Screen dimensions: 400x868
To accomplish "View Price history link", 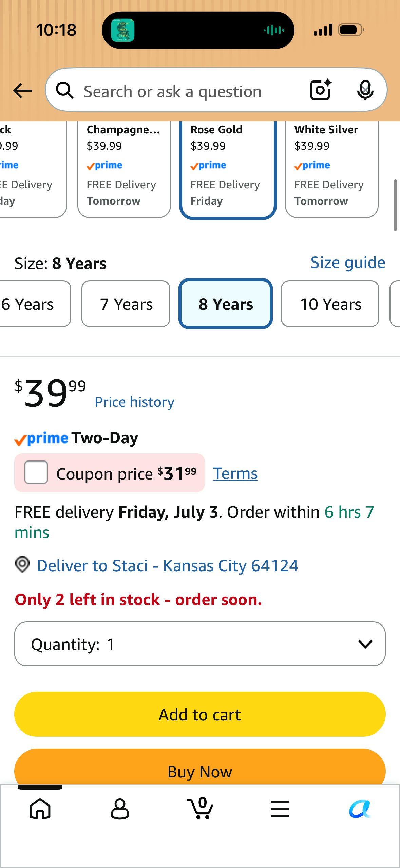I will point(134,402).
